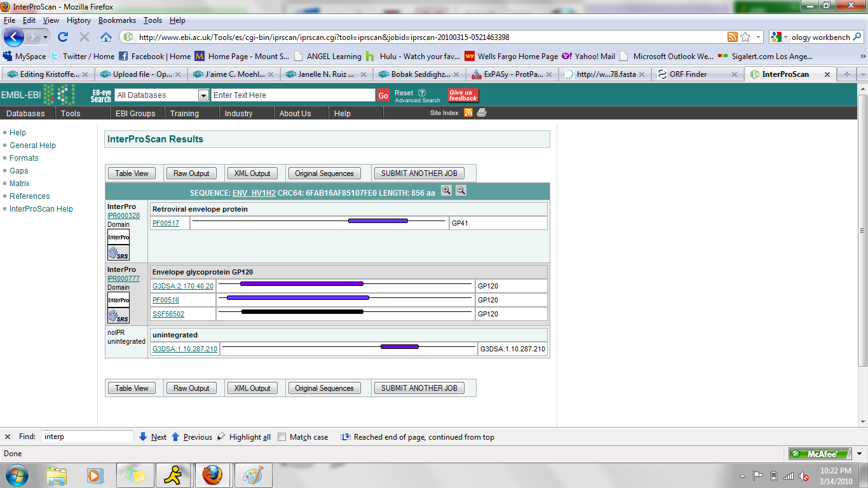Expand the All Databases dropdown
Screen dimensions: 868x488
pyautogui.click(x=203, y=95)
